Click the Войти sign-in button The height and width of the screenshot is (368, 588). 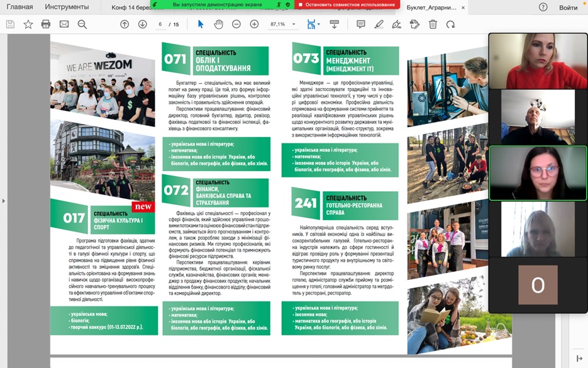click(x=568, y=8)
